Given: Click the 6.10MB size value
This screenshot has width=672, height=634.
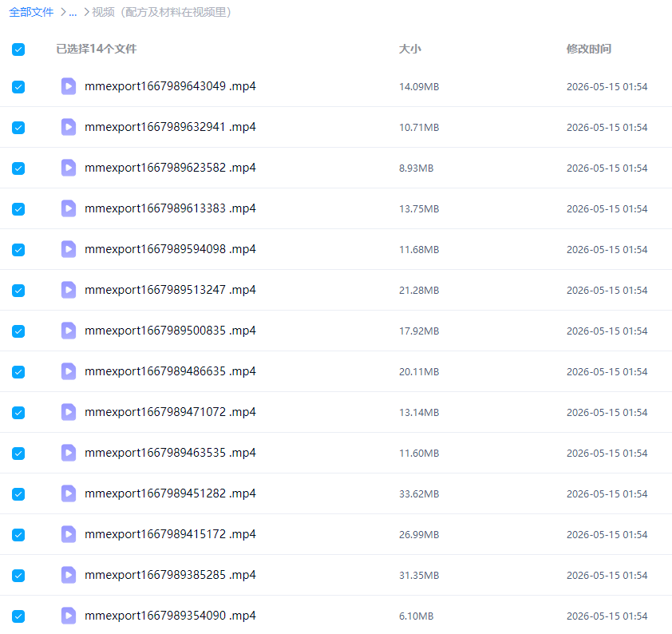Looking at the screenshot, I should click(416, 616).
